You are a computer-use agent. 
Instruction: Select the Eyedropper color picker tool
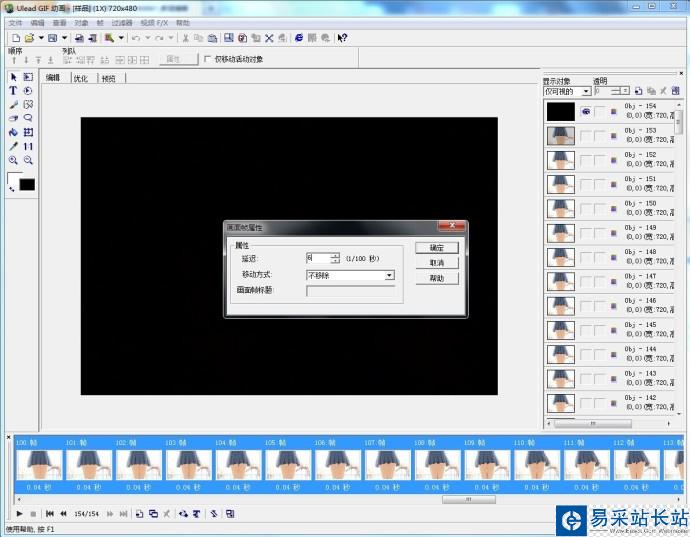tap(14, 146)
